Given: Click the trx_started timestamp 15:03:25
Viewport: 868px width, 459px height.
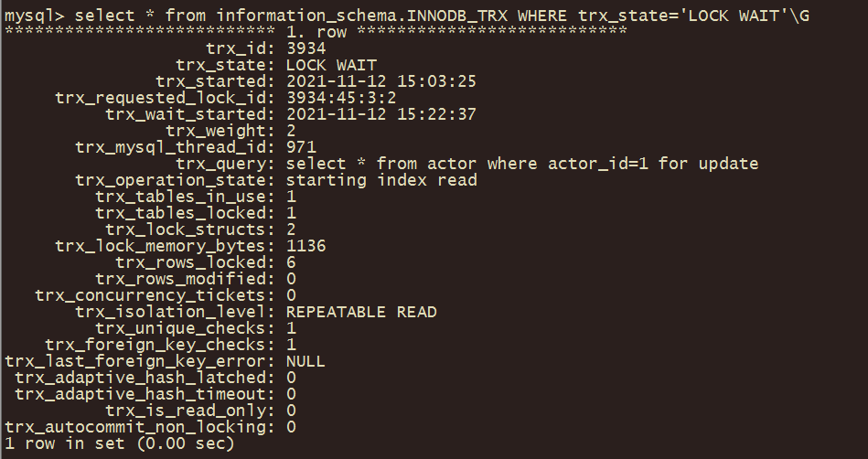Looking at the screenshot, I should tap(381, 81).
